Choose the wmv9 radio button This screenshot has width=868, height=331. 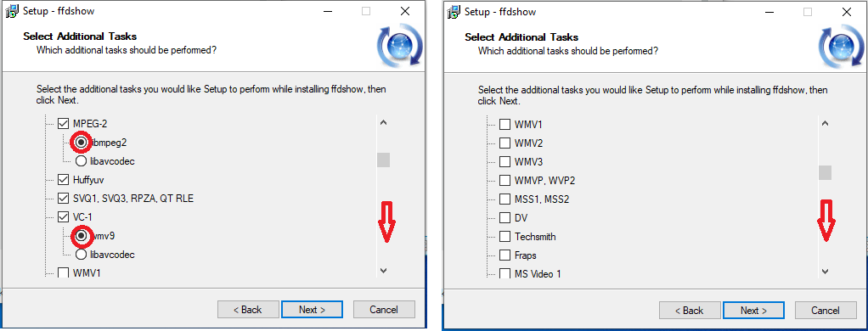point(82,236)
